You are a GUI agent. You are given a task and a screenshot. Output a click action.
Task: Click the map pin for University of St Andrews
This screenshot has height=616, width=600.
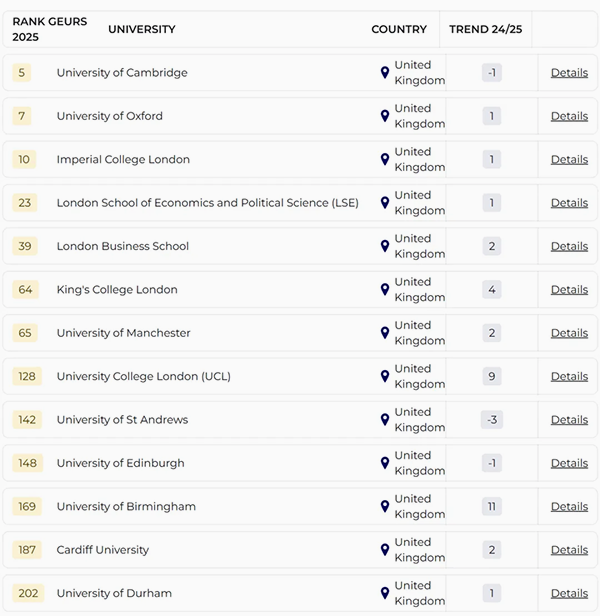pos(385,420)
